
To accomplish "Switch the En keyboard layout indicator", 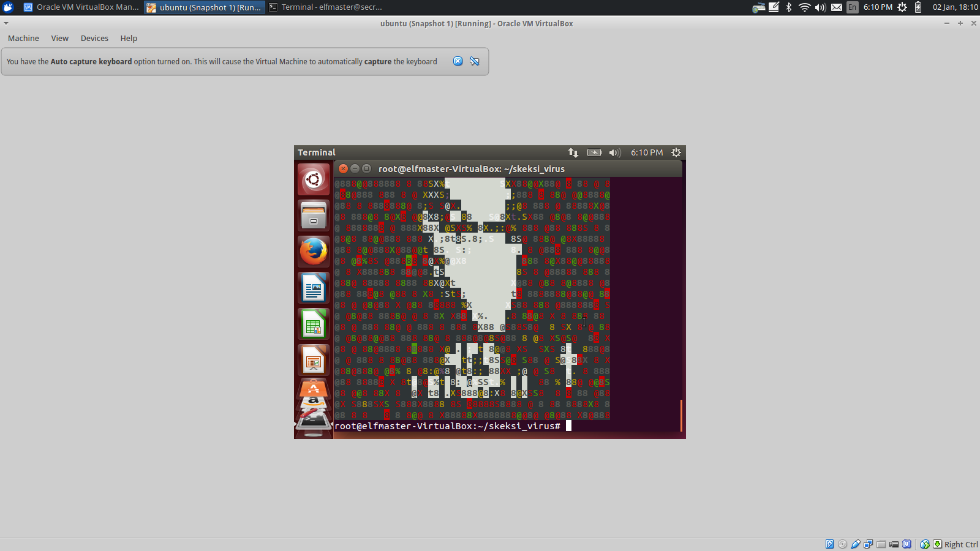I will coord(852,7).
